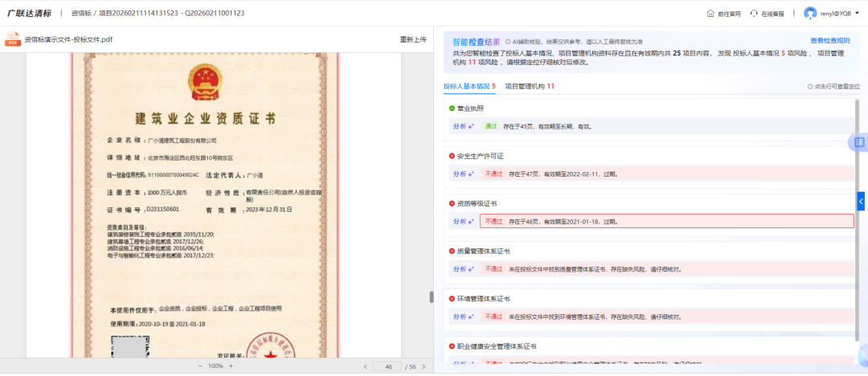The height and width of the screenshot is (376, 868).
Task: Open the home icon for 前往官网
Action: [x=710, y=14]
